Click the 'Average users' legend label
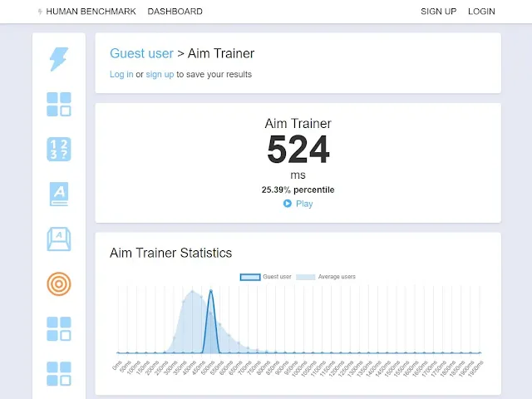The height and width of the screenshot is (399, 532). [337, 277]
